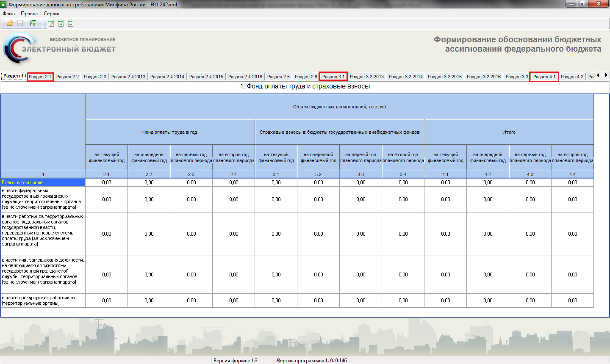Click the app icon in the title bar
This screenshot has height=364, width=610.
click(4, 4)
